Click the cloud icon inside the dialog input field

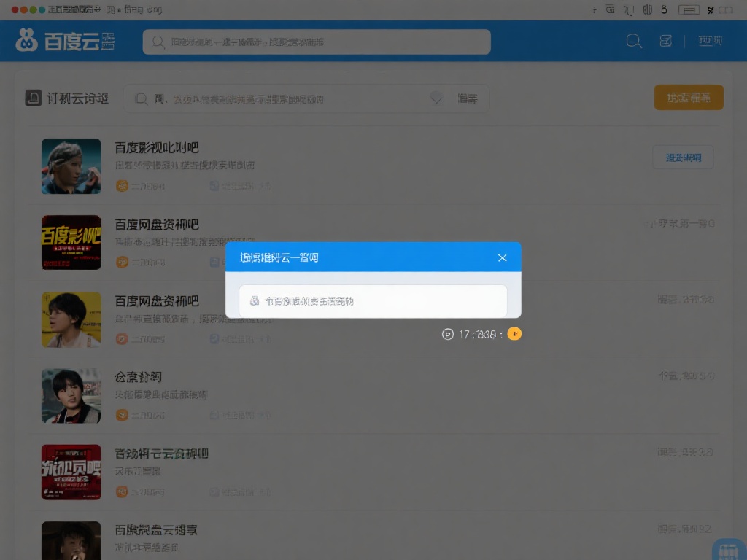click(255, 300)
